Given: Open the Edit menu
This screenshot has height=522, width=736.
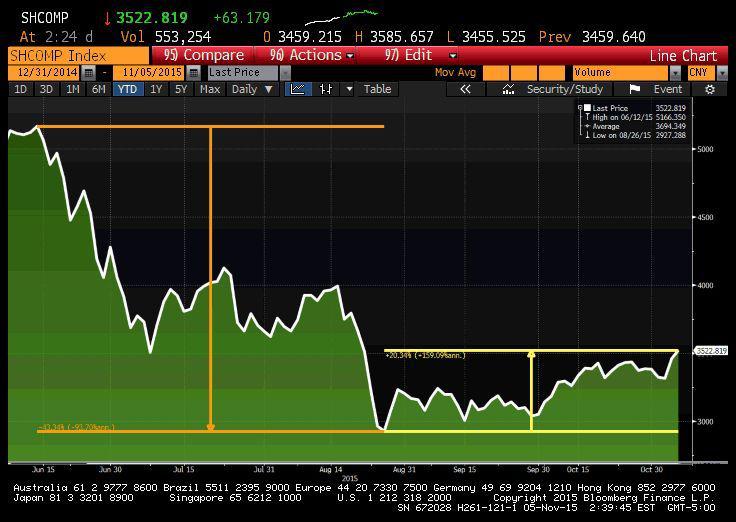Looking at the screenshot, I should [420, 55].
